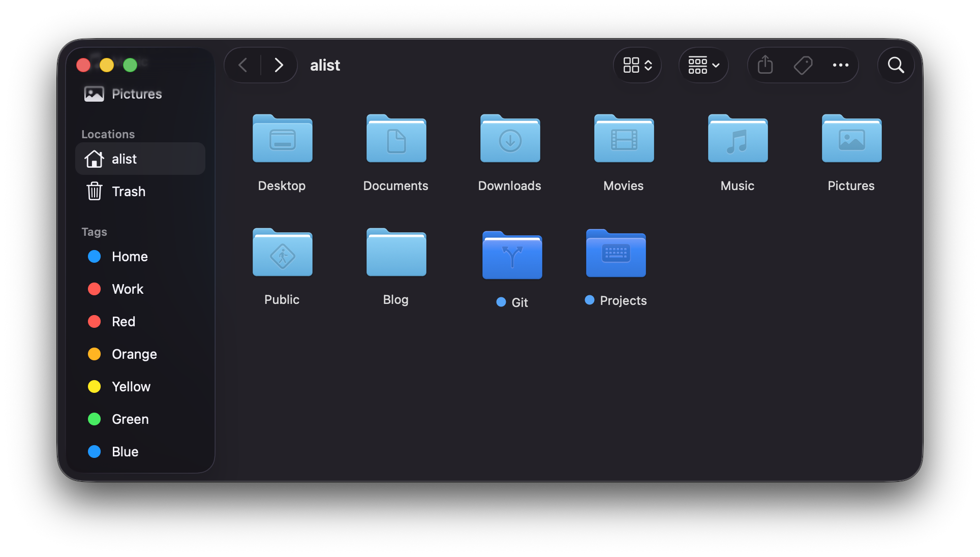Open the icon view switcher dropdown
This screenshot has height=557, width=980.
[637, 65]
